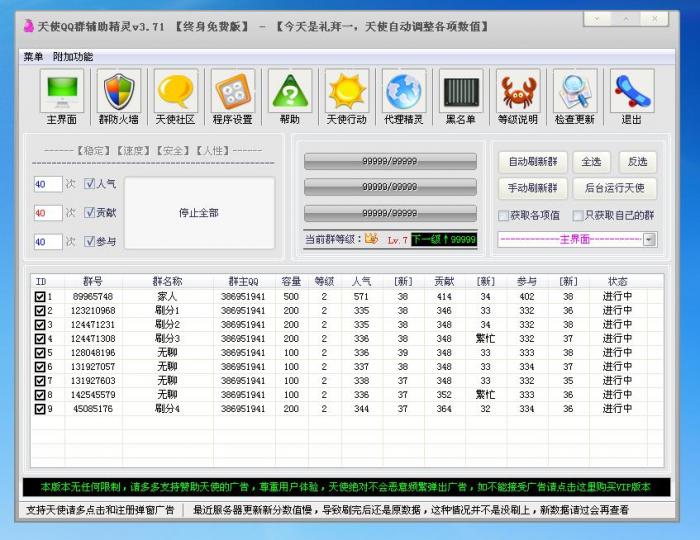Click the 等级 column header
700x540 pixels.
(324, 282)
